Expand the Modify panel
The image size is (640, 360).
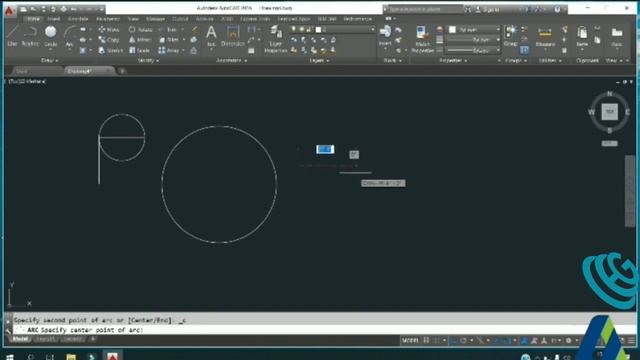pyautogui.click(x=148, y=60)
